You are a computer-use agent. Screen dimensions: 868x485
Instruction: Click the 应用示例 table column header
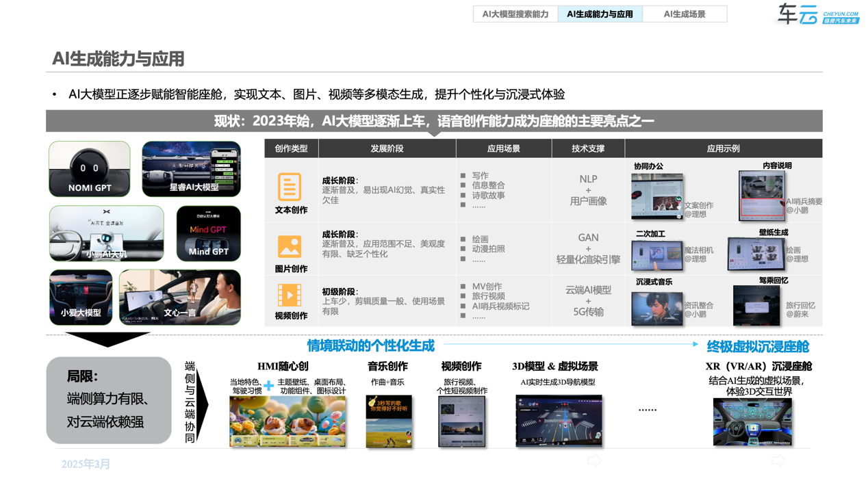tap(723, 148)
